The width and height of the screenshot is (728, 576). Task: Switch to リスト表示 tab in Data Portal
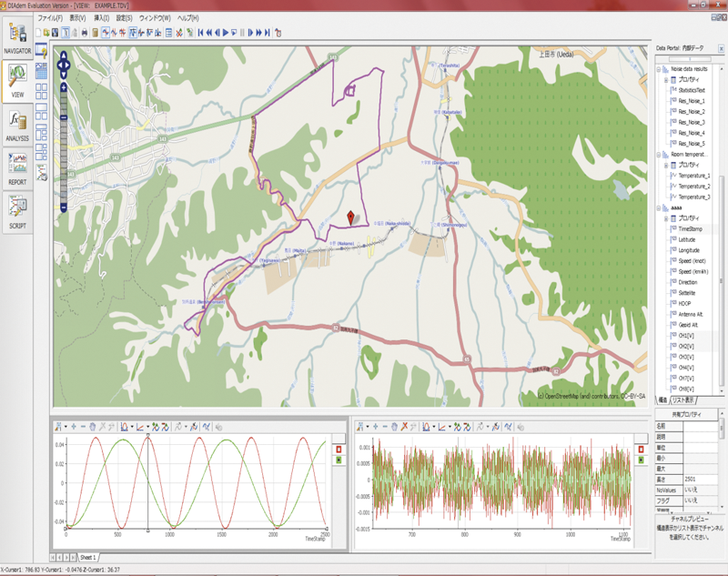click(x=682, y=400)
